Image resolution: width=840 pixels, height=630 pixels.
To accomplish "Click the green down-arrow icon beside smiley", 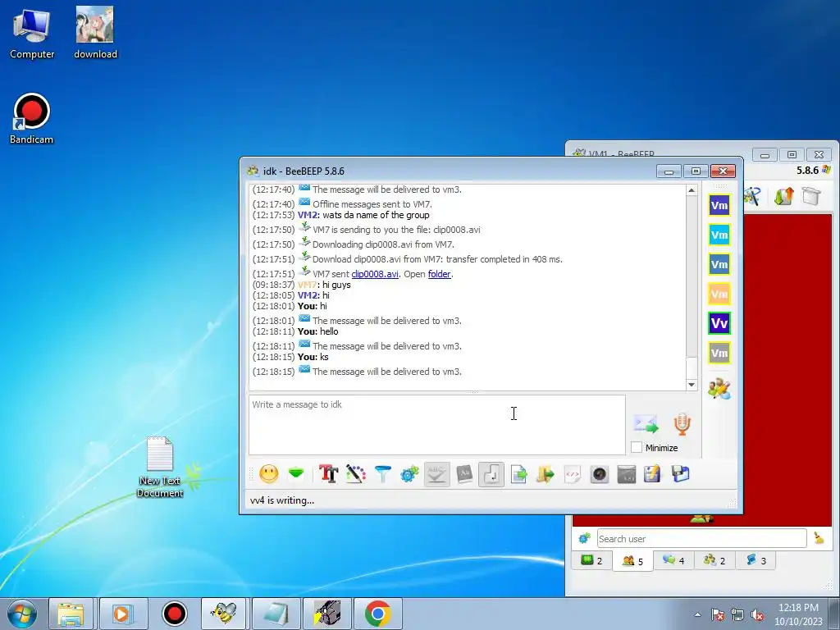I will coord(295,474).
